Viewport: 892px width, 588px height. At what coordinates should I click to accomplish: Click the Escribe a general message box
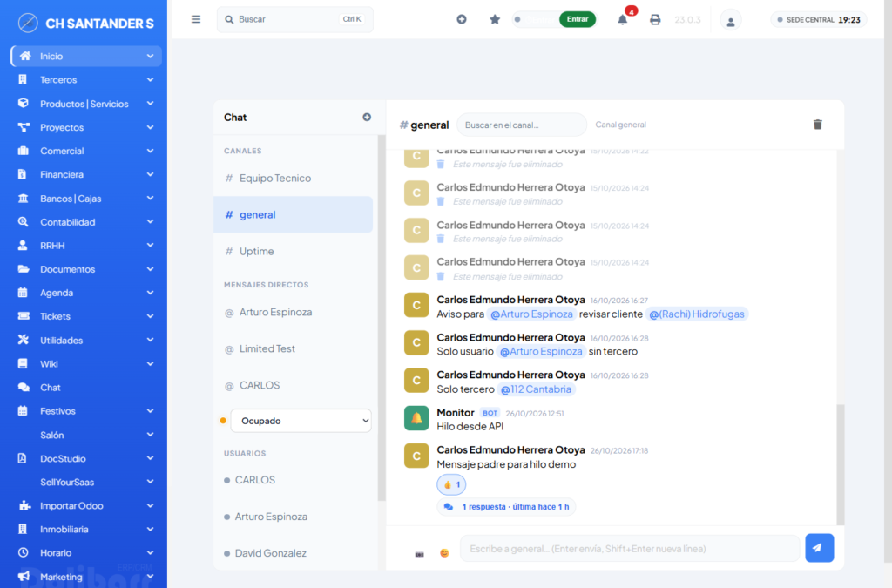coord(630,548)
